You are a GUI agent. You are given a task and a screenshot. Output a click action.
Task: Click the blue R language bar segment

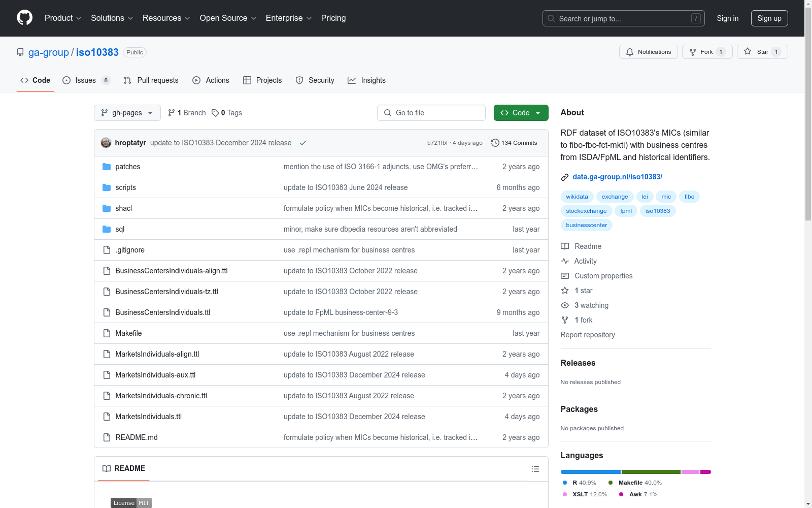591,472
